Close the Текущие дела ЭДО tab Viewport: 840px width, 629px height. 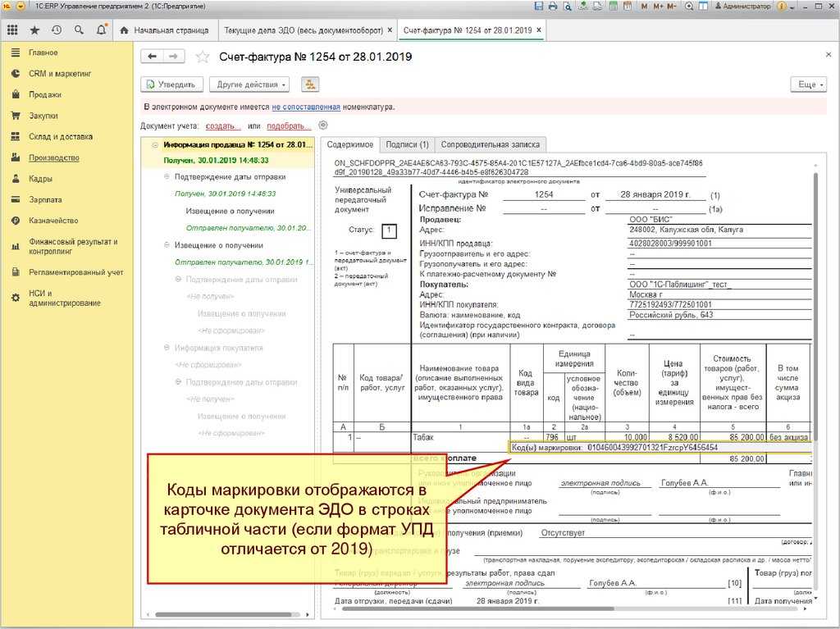[390, 30]
